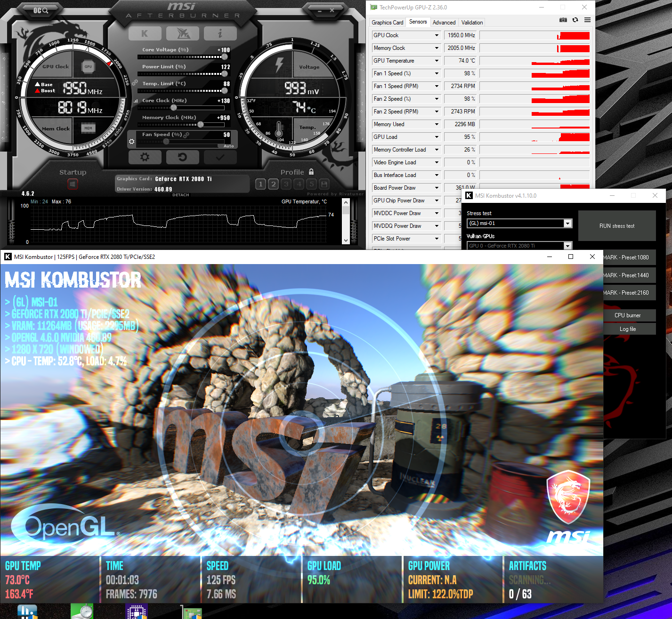672x619 pixels.
Task: Switch to the Graphics Card tab in GPU-Z
Action: (x=388, y=23)
